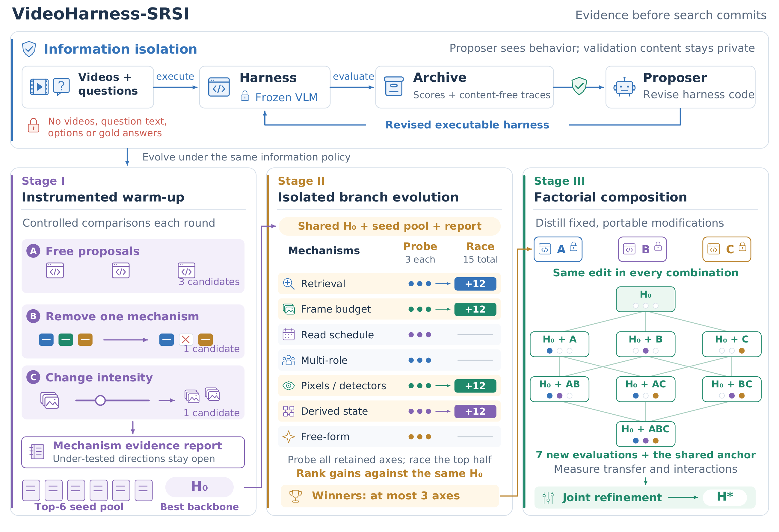
Task: Click the Change intensity slider knob
Action: click(100, 400)
